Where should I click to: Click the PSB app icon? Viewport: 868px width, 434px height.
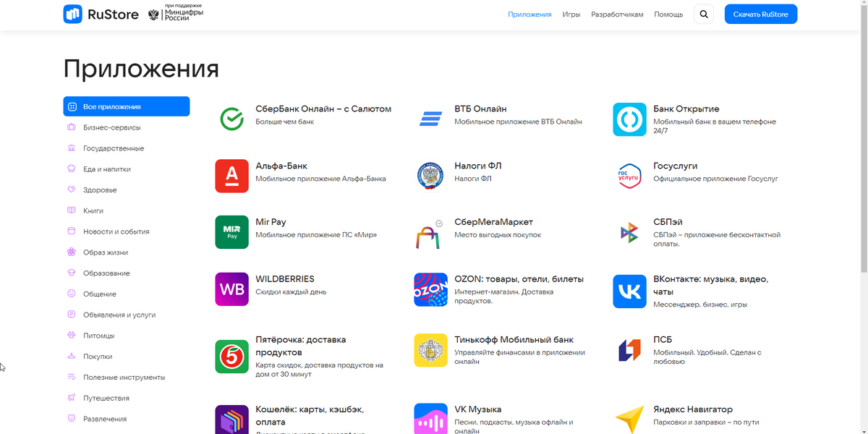tap(629, 350)
